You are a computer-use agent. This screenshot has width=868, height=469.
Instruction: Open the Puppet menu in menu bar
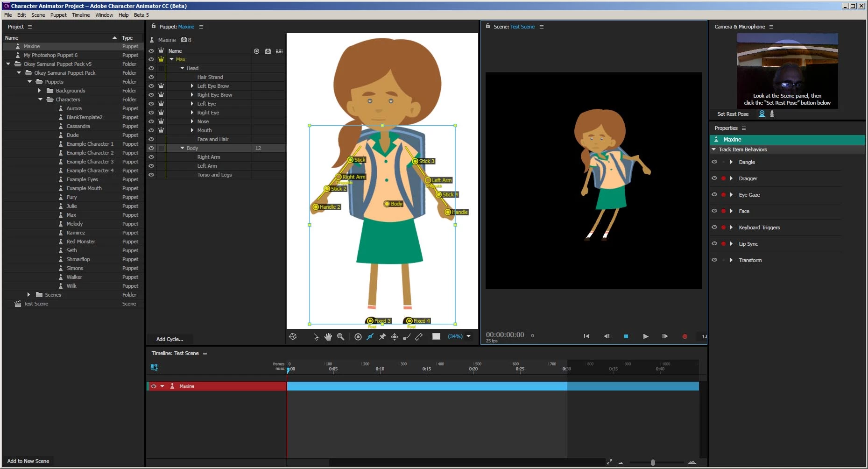click(58, 15)
